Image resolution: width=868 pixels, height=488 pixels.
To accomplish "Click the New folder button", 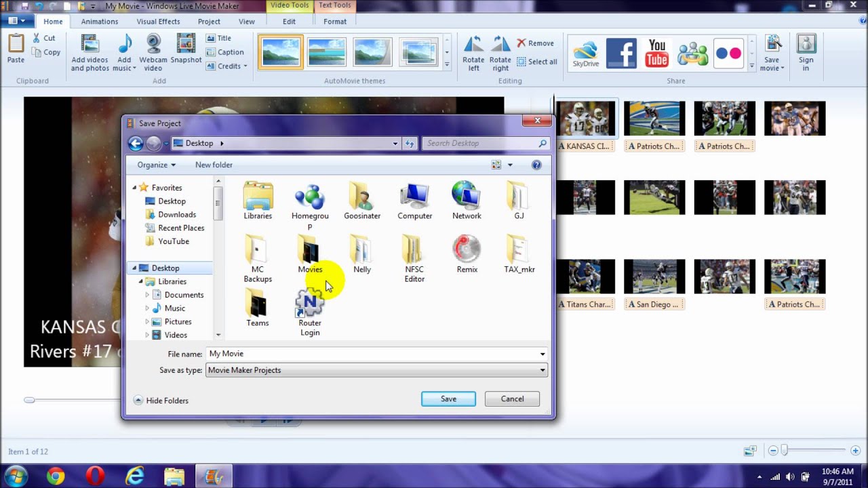I will [214, 165].
